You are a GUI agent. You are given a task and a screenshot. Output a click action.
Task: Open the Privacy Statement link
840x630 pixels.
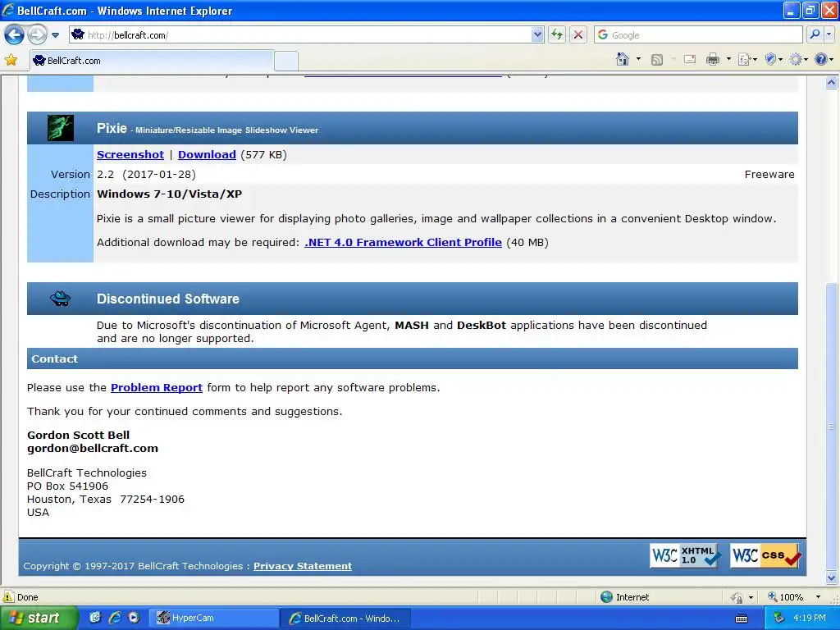click(x=303, y=566)
